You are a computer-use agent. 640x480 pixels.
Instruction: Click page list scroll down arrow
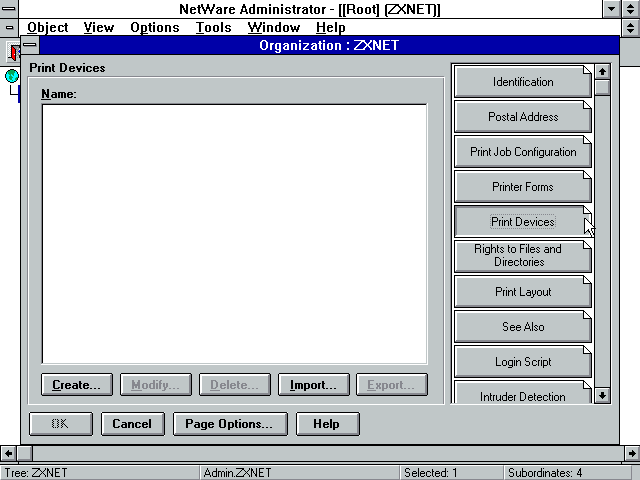602,395
